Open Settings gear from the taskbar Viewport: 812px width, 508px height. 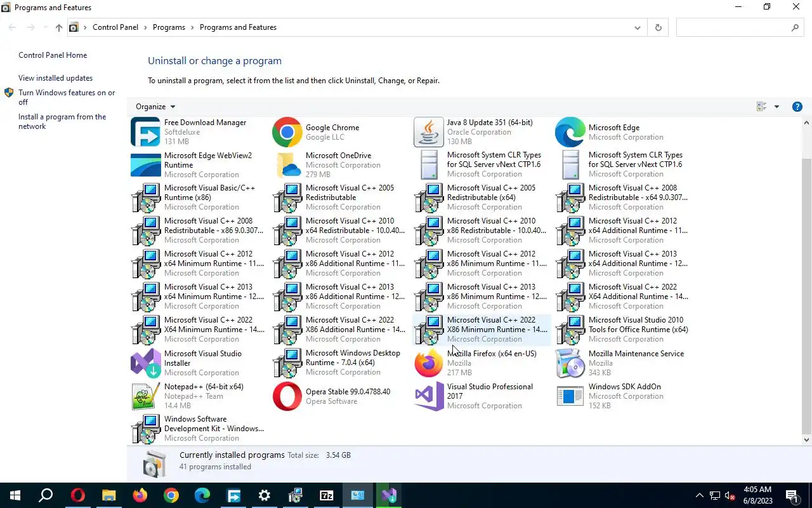(x=265, y=495)
